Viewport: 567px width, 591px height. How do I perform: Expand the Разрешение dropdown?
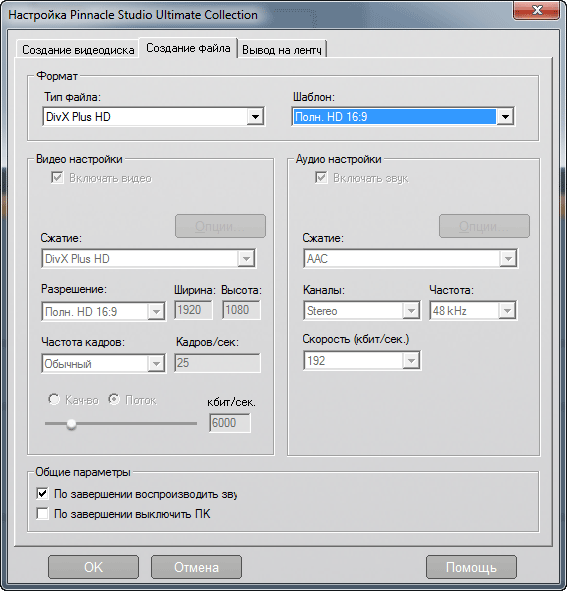pos(103,311)
